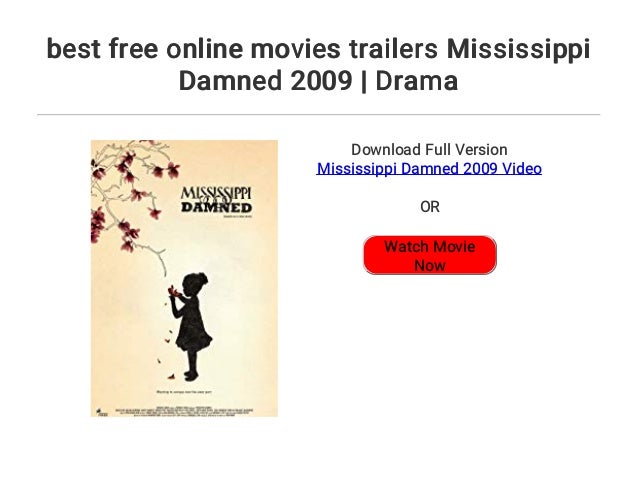This screenshot has width=638, height=479.
Task: Click the flower held by the girl
Action: click(174, 291)
